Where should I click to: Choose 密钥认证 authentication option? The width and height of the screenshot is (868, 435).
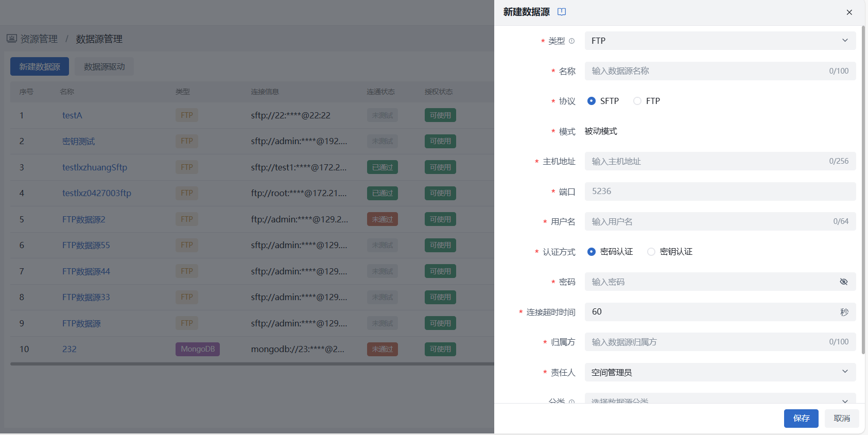tap(651, 252)
